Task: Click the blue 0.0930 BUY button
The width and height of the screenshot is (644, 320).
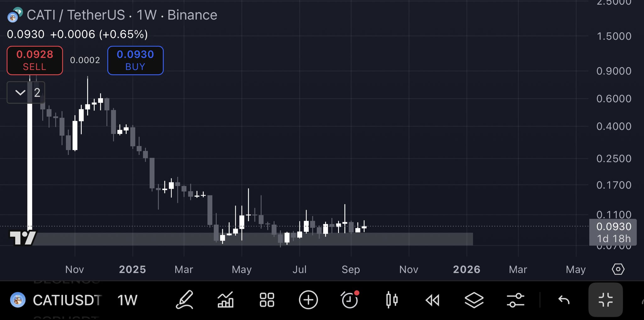Action: click(135, 60)
